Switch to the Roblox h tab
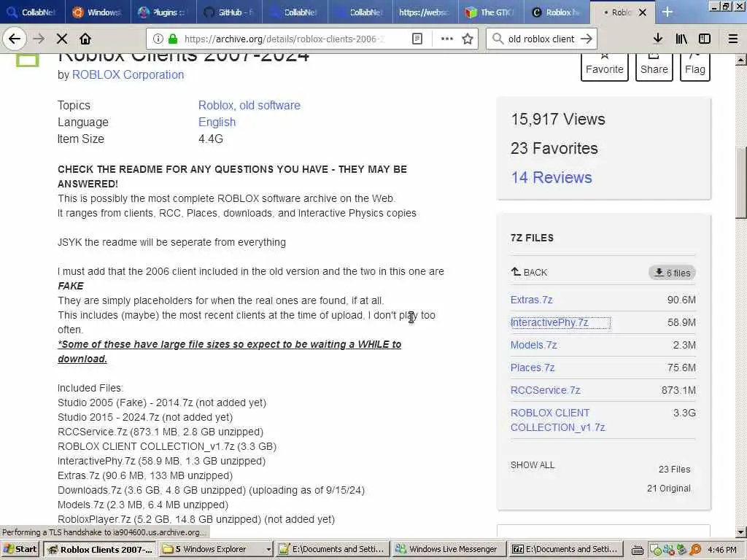Viewport: 747px width, 560px height. (x=557, y=12)
